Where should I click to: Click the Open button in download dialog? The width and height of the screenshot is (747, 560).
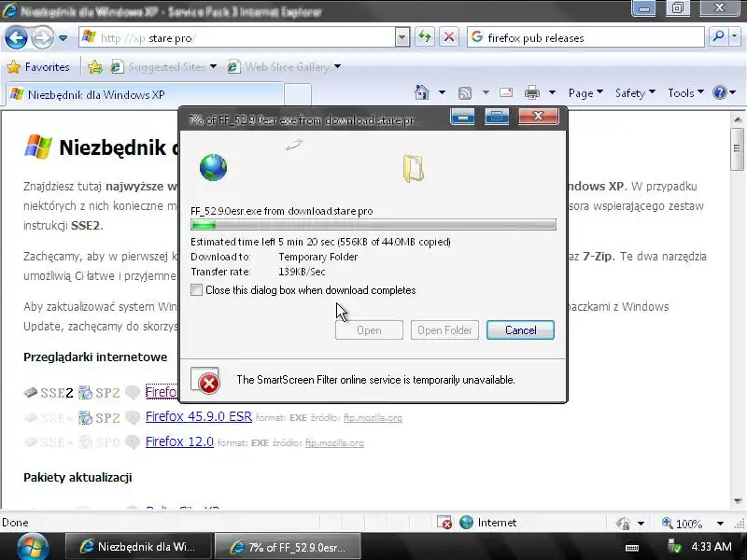click(369, 330)
